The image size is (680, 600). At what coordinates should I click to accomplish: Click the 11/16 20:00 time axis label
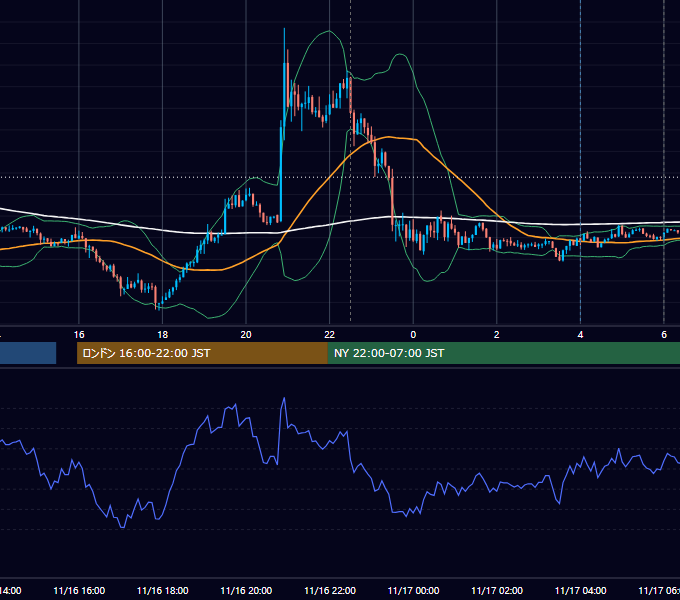246,590
